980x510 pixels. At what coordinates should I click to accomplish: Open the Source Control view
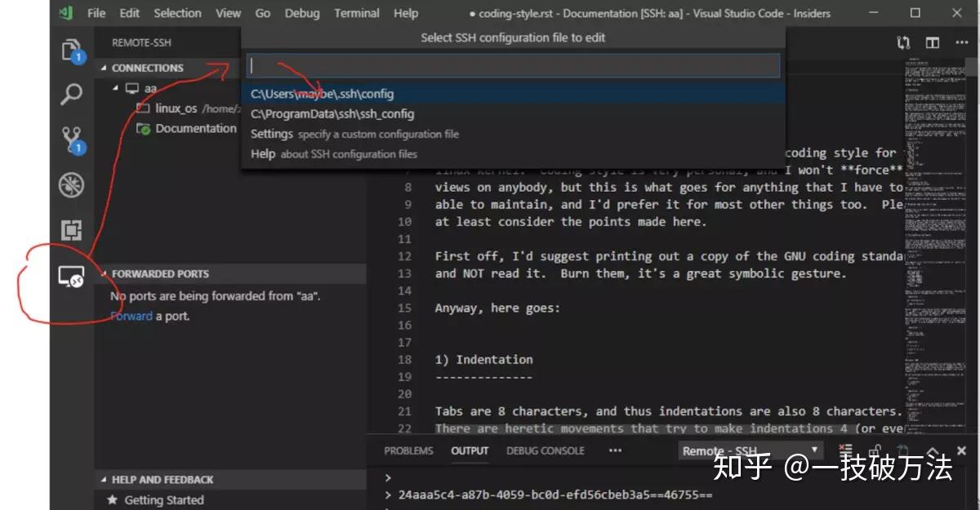click(x=72, y=140)
